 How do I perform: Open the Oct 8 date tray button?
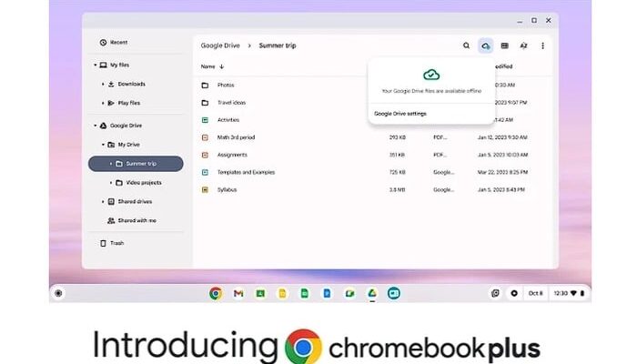(535, 293)
